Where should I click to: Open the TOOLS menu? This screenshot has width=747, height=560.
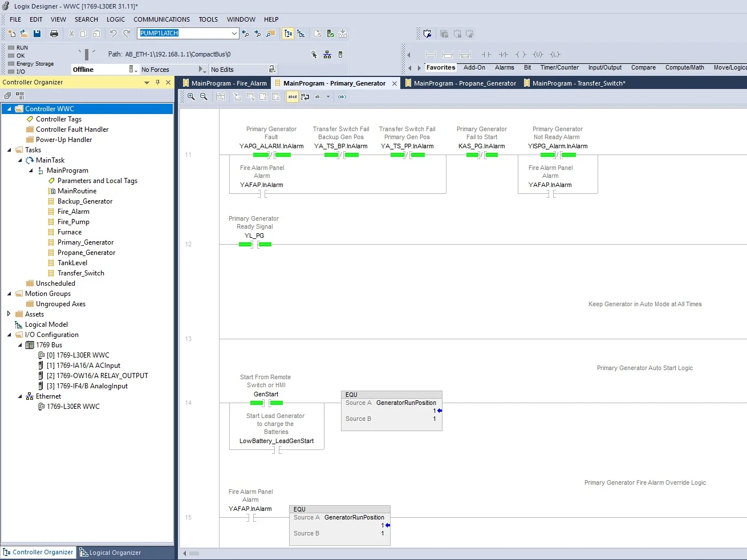(208, 19)
